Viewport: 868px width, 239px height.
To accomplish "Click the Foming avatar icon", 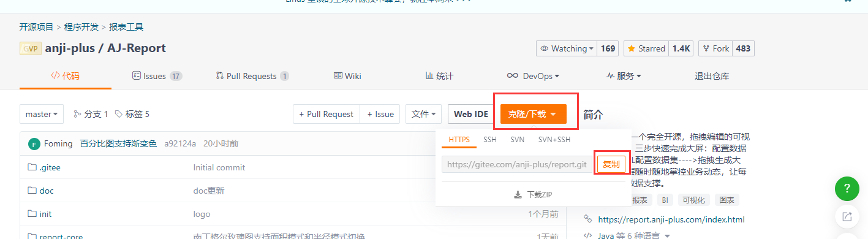I will click(x=34, y=144).
